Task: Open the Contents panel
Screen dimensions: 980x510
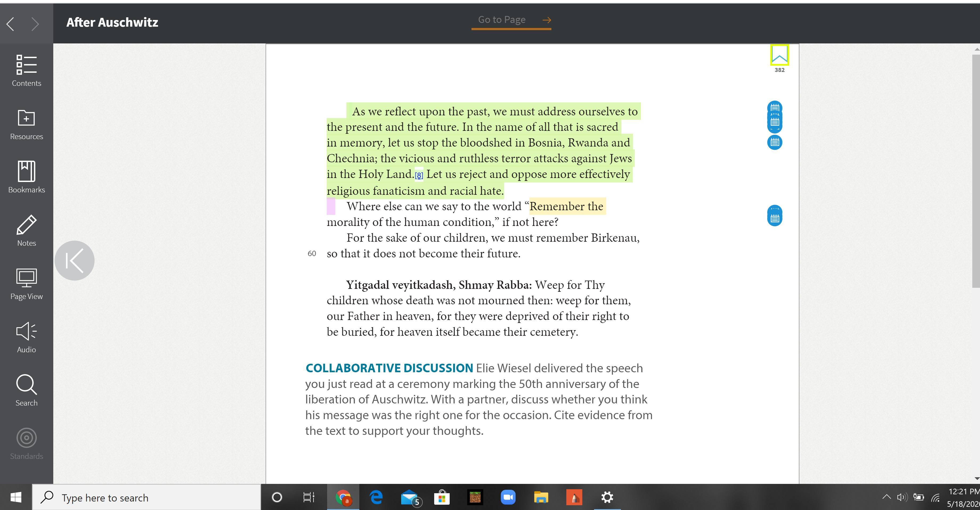Action: (26, 70)
